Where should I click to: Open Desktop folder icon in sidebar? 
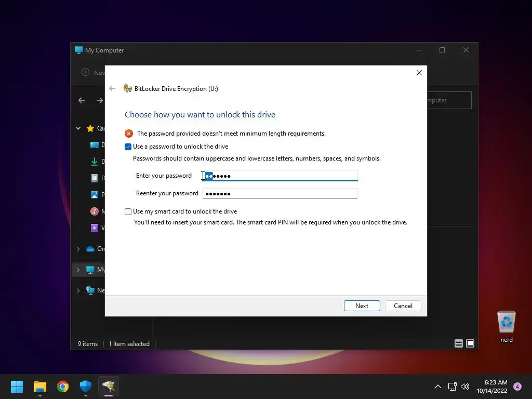[95, 145]
